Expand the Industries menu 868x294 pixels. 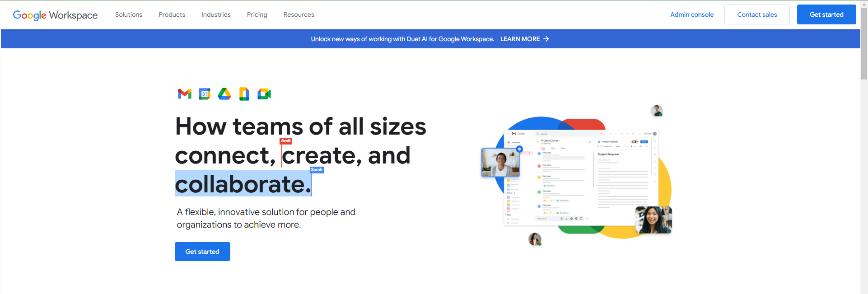216,14
